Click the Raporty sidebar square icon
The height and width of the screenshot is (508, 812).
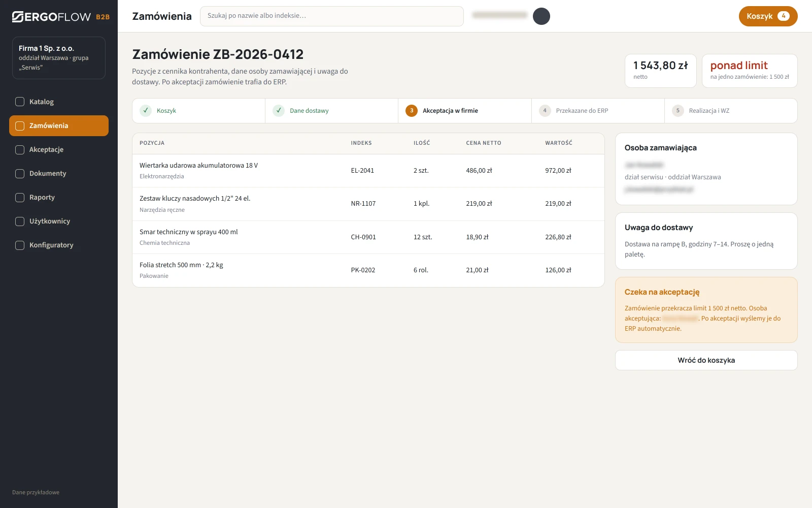point(20,197)
